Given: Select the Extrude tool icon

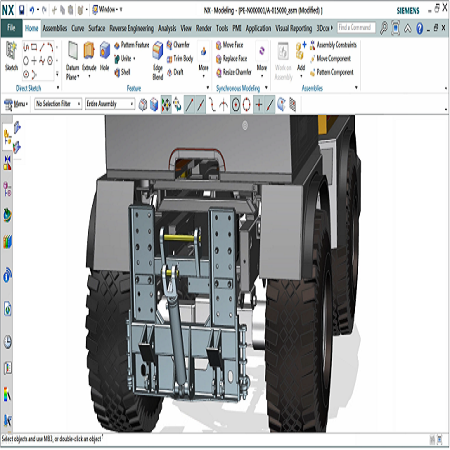Looking at the screenshot, I should 89,50.
